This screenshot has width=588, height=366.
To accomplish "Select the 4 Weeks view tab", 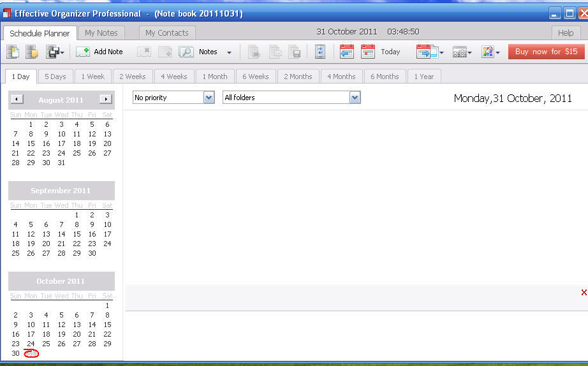I will coord(174,77).
